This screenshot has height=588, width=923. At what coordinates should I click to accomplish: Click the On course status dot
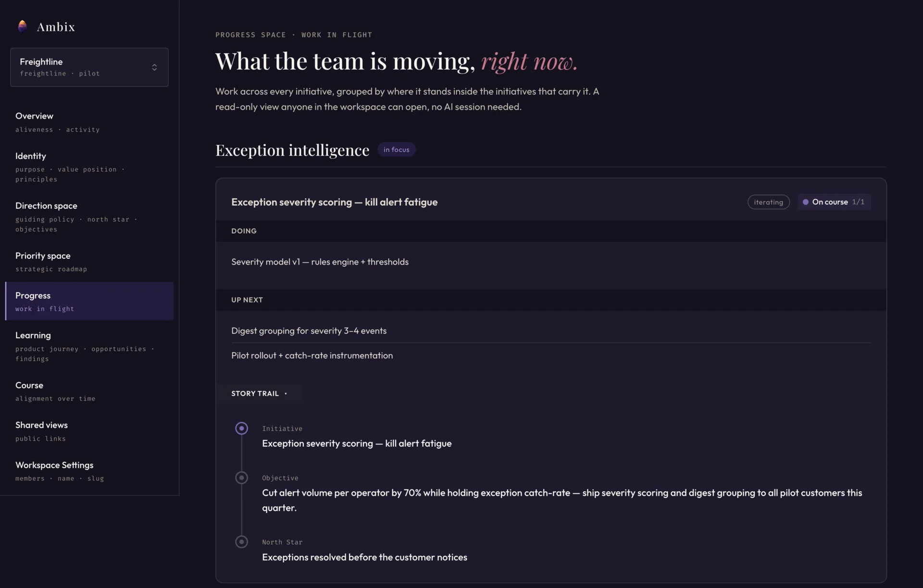(805, 202)
